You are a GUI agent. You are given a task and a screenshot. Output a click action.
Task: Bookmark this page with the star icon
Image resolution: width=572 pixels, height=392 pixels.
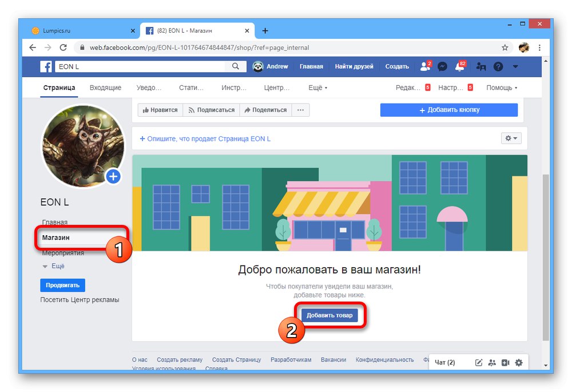coord(505,47)
